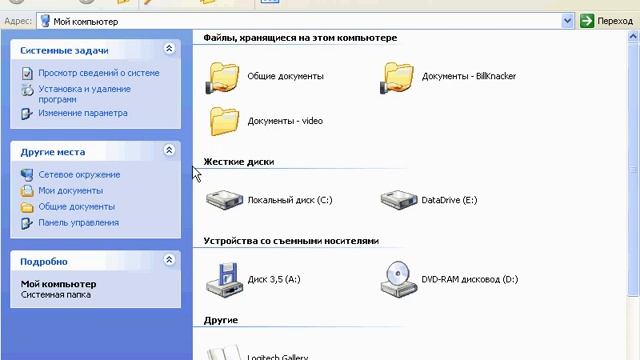The image size is (640, 360).
Task: Open Установка и удаление программ link
Action: point(84,94)
